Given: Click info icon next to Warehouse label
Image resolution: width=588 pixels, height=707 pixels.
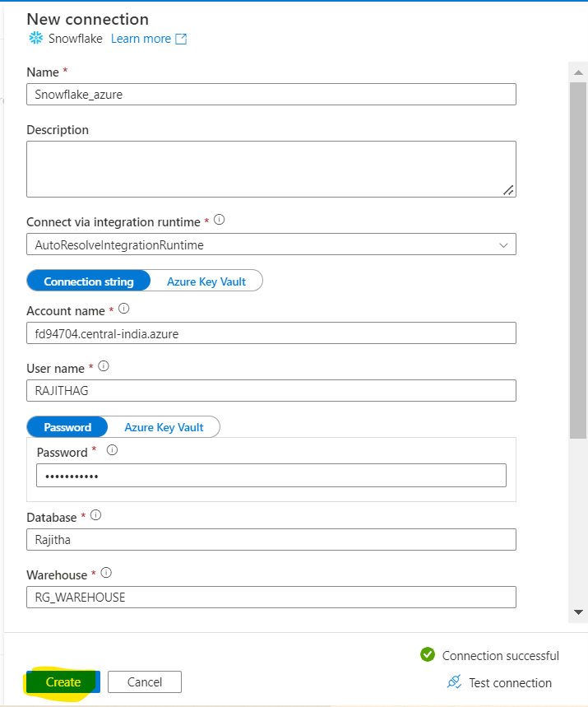Looking at the screenshot, I should point(106,573).
